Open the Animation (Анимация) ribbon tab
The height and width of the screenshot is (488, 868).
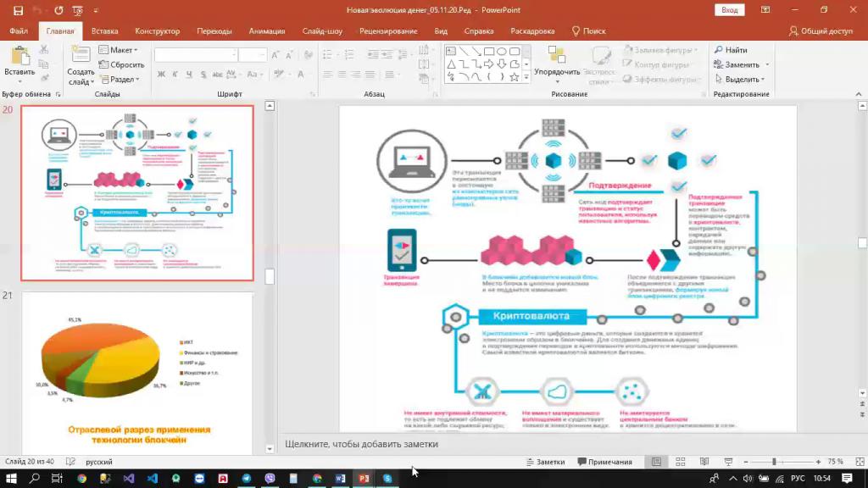(x=267, y=30)
